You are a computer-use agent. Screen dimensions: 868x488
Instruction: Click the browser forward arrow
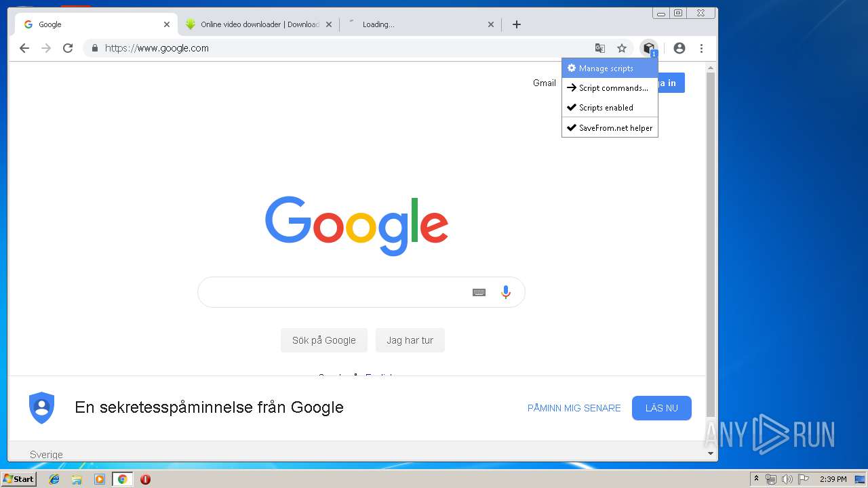(46, 48)
